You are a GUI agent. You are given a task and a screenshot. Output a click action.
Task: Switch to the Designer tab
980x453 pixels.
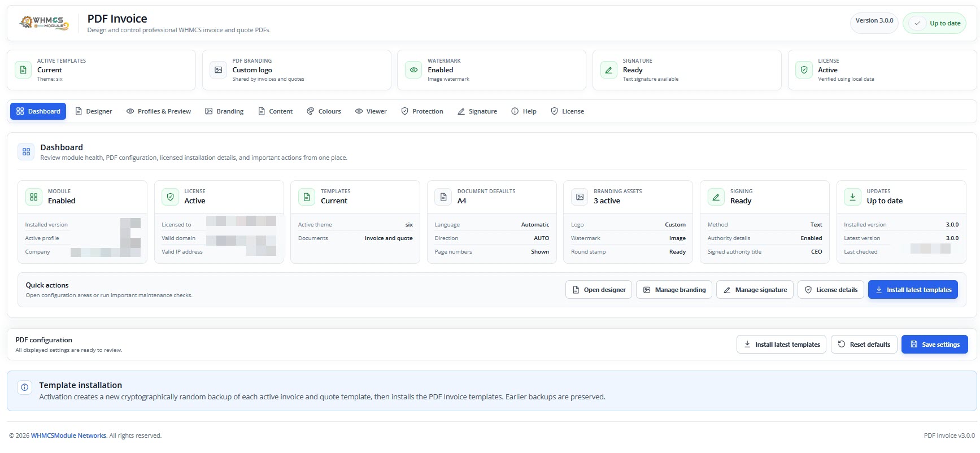coord(94,111)
